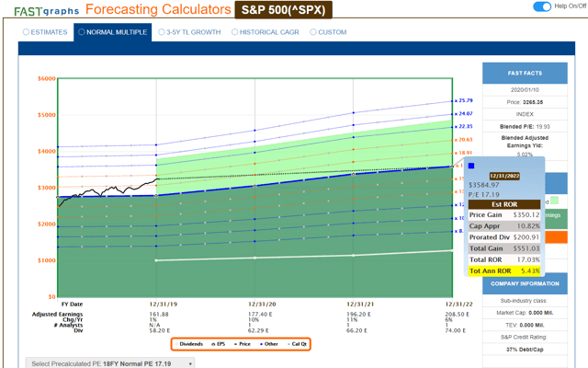Image resolution: width=588 pixels, height=368 pixels.
Task: Click the 12/31/21 date axis label
Action: coord(360,305)
